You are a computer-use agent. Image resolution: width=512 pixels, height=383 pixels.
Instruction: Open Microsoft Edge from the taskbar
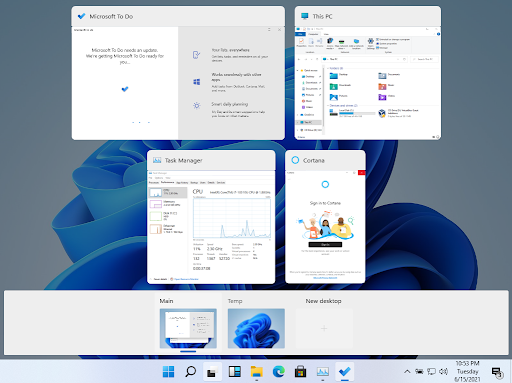point(279,371)
